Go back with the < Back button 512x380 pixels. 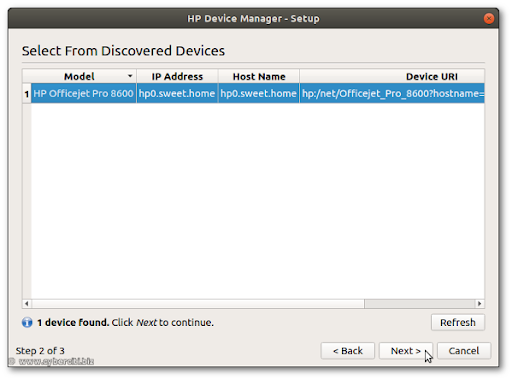pos(348,351)
